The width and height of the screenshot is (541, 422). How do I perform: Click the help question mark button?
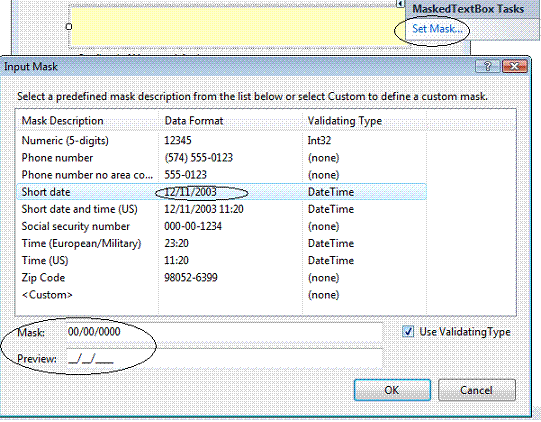(x=488, y=66)
